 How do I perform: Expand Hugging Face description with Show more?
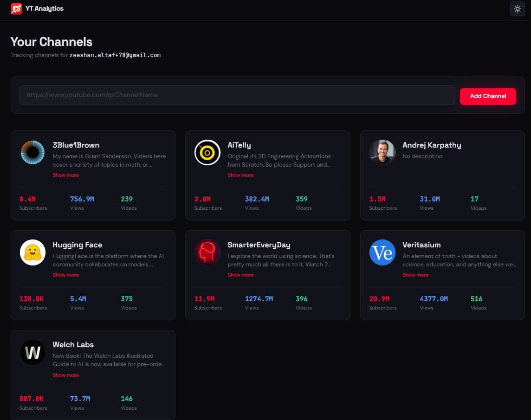(x=66, y=275)
